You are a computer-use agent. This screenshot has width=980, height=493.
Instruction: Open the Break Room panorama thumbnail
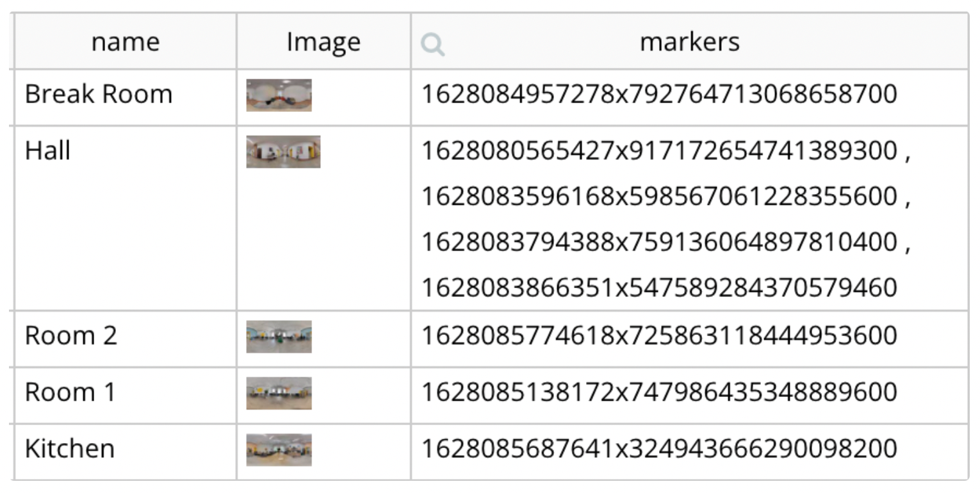pyautogui.click(x=279, y=95)
